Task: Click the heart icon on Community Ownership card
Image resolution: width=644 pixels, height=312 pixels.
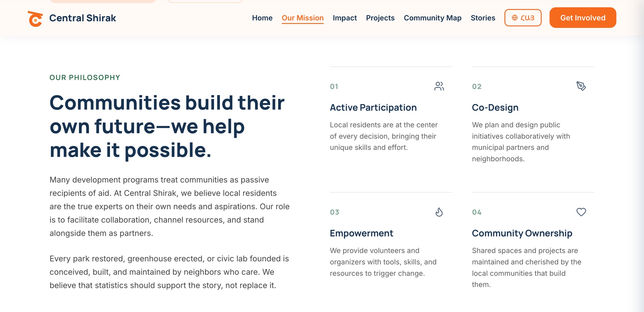Action: click(581, 212)
